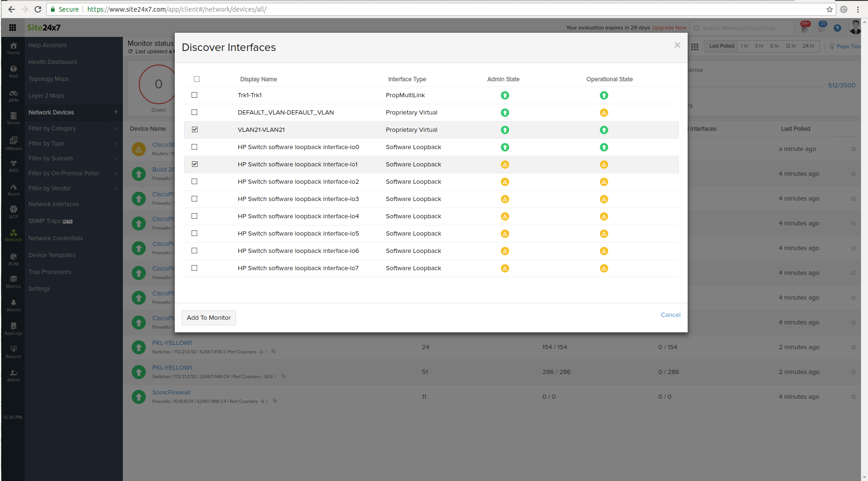Image resolution: width=868 pixels, height=481 pixels.
Task: Open the Admin section icon
Action: point(14,375)
